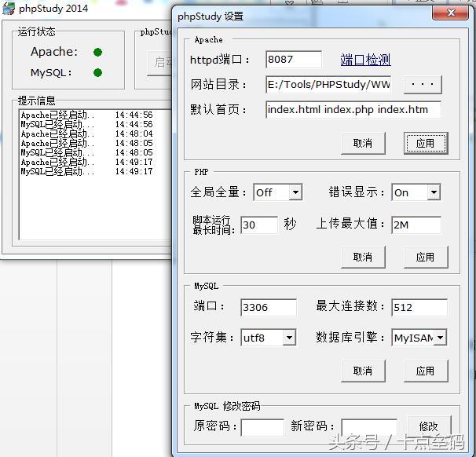
Task: Click the phpStudy 2014 title bar icon
Action: click(8, 8)
